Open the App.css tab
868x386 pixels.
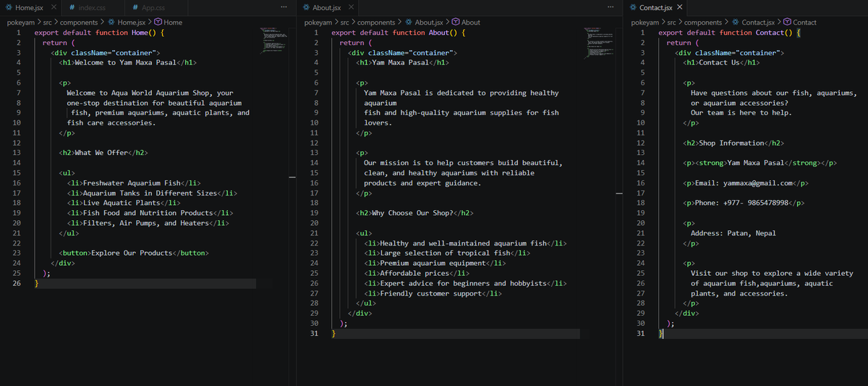coord(153,7)
